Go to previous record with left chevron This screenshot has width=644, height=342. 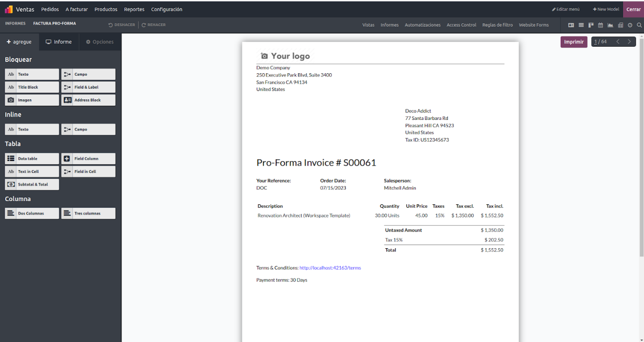(618, 42)
